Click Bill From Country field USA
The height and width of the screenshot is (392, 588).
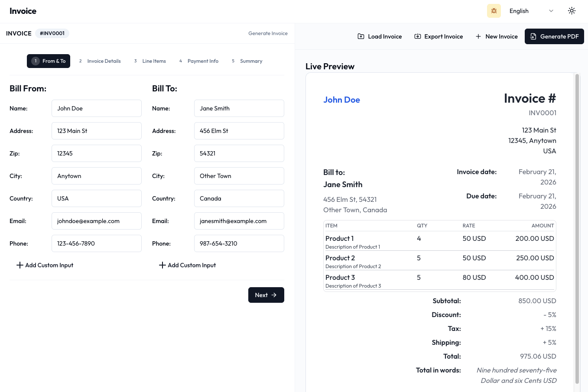[97, 198]
